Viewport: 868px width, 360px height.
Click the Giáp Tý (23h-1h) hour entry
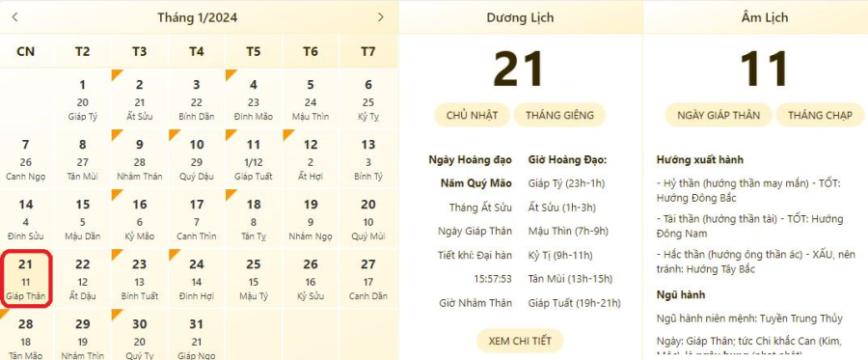pos(566,183)
